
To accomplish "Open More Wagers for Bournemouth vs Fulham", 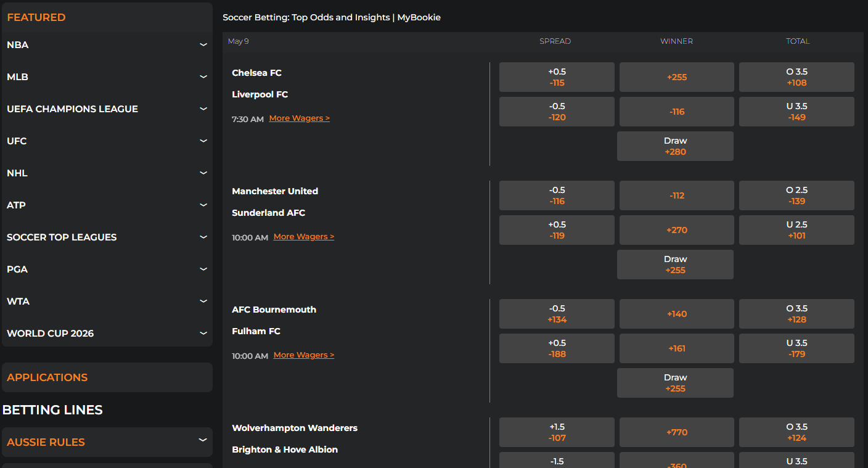I will [x=304, y=355].
